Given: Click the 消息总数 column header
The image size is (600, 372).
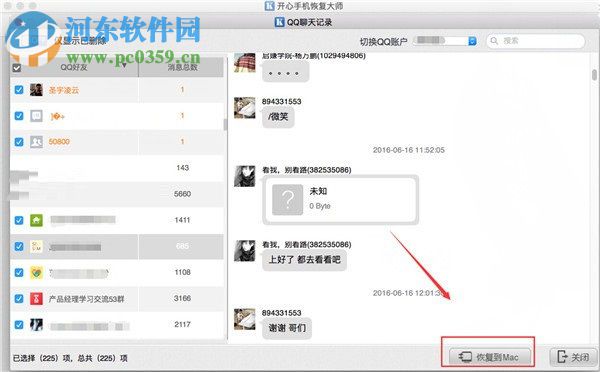Looking at the screenshot, I should coord(182,67).
